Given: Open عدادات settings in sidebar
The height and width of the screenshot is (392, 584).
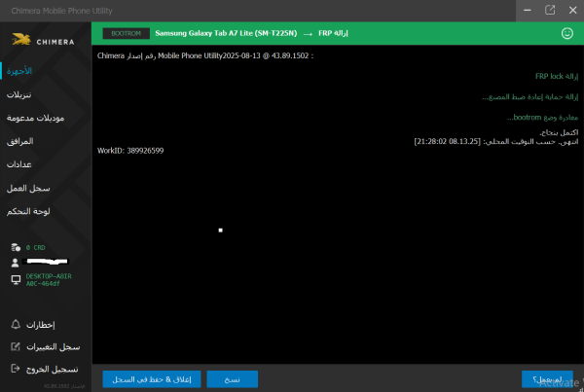Looking at the screenshot, I should [x=19, y=164].
